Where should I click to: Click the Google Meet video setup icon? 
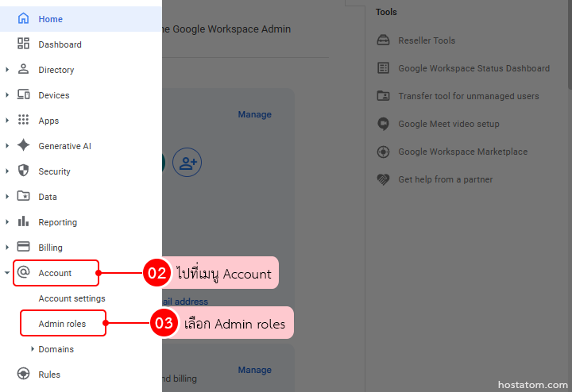(383, 124)
